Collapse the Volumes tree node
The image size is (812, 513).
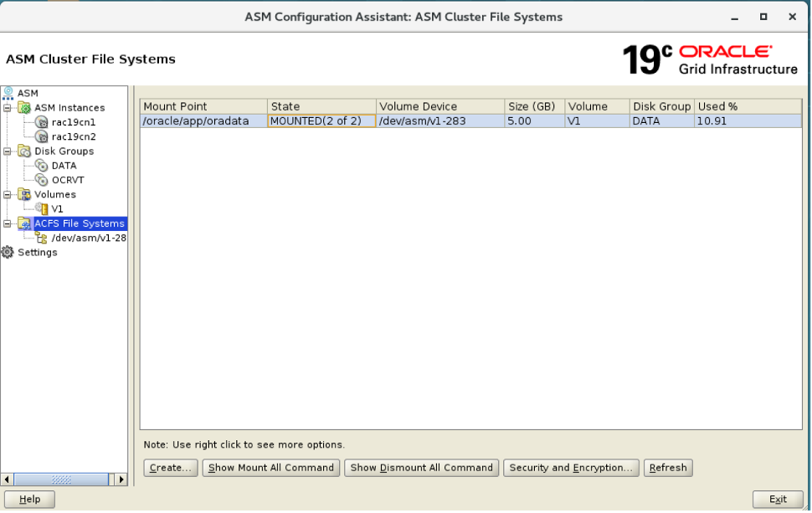click(x=8, y=195)
